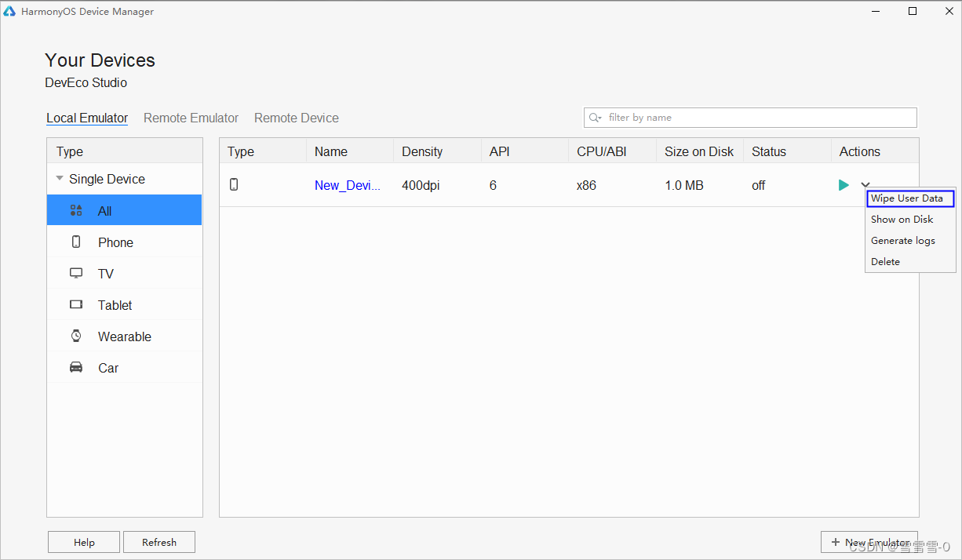Click the Name column header
962x560 pixels.
[x=350, y=151]
